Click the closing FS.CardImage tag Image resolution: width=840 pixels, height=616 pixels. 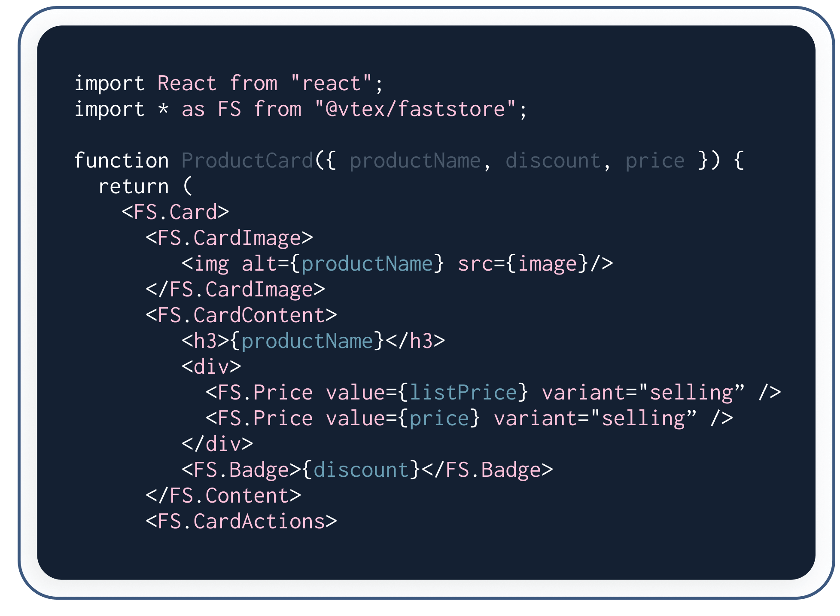[x=235, y=290]
